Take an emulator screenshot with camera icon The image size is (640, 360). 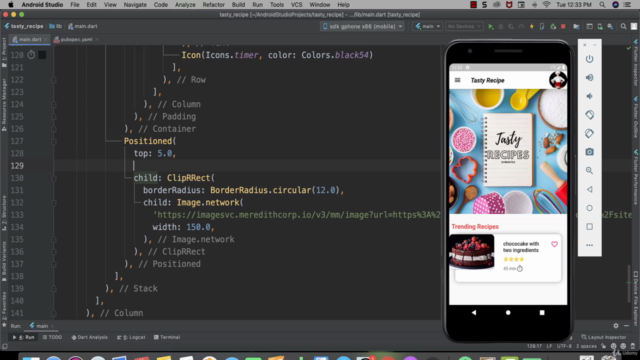click(x=589, y=152)
